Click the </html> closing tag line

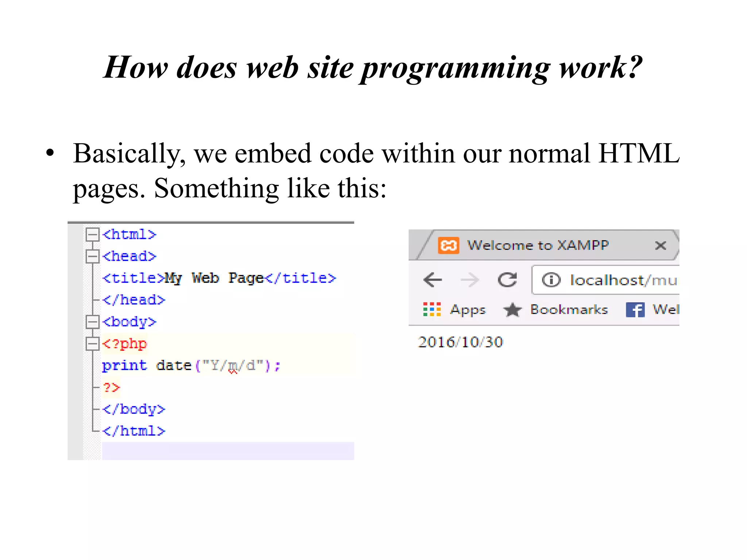(134, 431)
